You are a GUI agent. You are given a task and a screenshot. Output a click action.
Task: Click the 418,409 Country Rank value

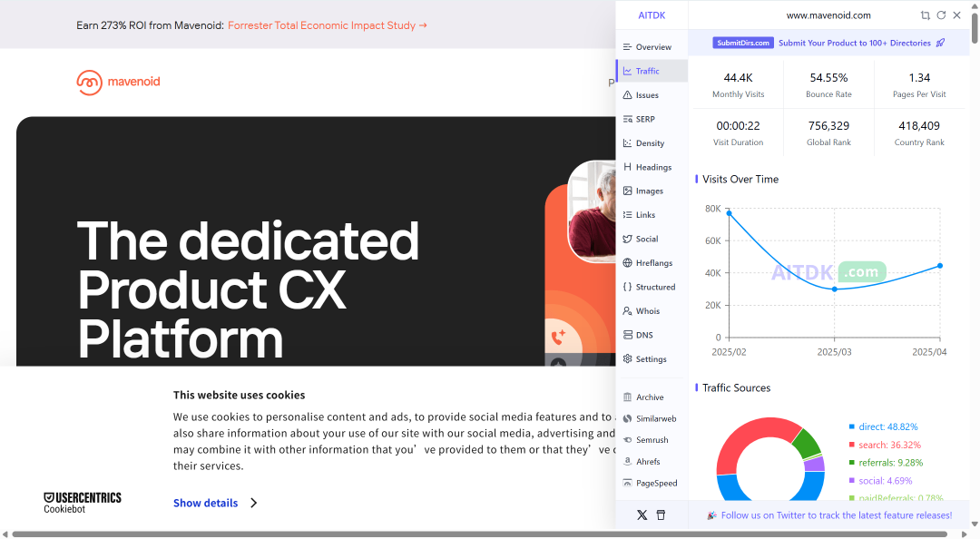(x=919, y=126)
